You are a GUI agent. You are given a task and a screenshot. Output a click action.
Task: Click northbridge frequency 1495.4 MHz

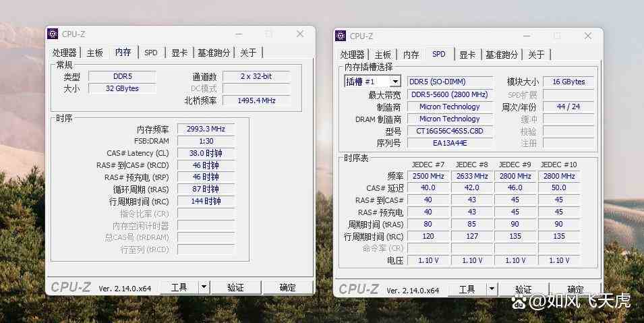[x=256, y=100]
